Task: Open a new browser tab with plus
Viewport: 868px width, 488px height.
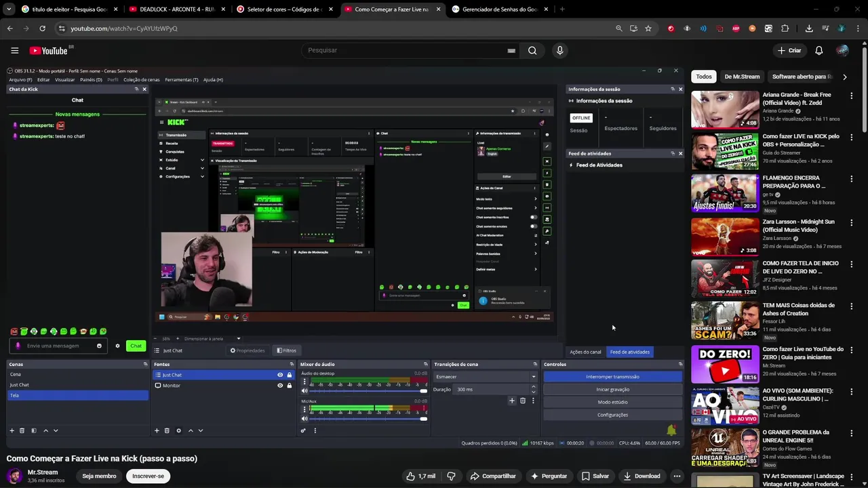Action: coord(562,9)
